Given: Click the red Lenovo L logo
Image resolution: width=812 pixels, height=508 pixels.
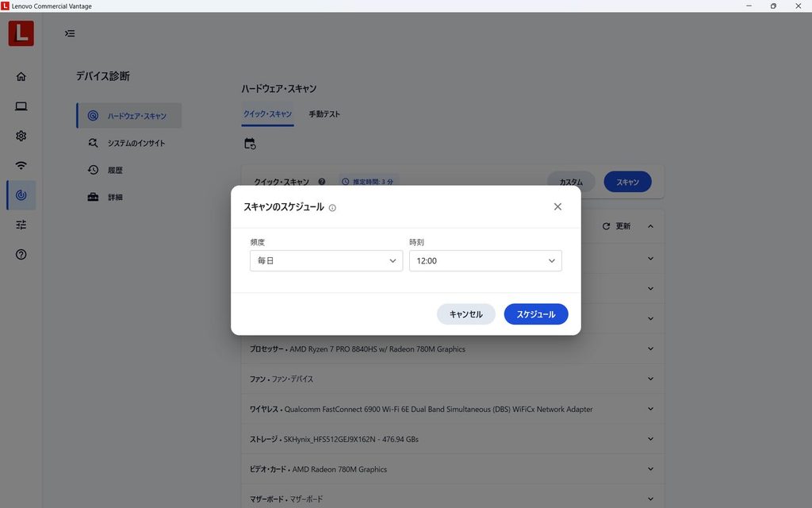Looking at the screenshot, I should [21, 33].
